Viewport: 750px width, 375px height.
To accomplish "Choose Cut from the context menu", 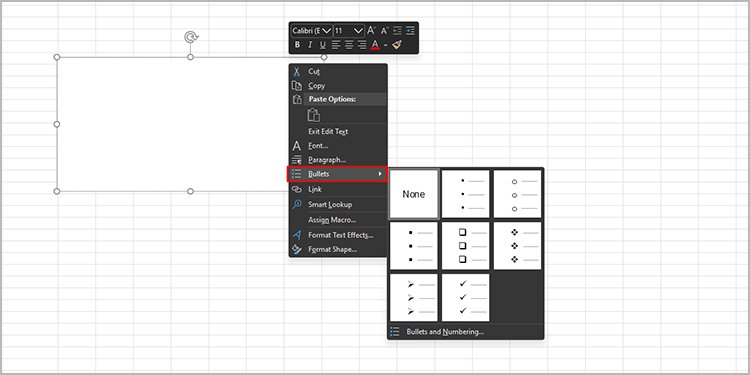I will 338,72.
